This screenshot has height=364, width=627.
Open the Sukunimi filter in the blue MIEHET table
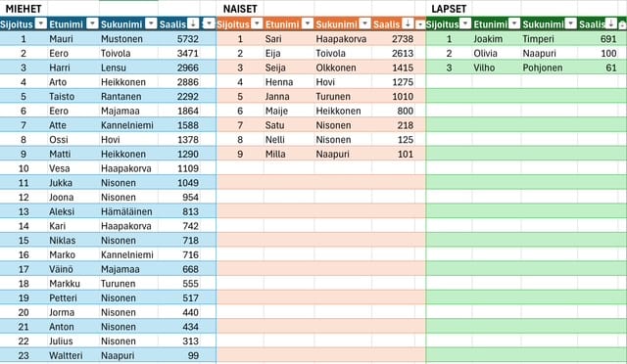pyautogui.click(x=151, y=23)
